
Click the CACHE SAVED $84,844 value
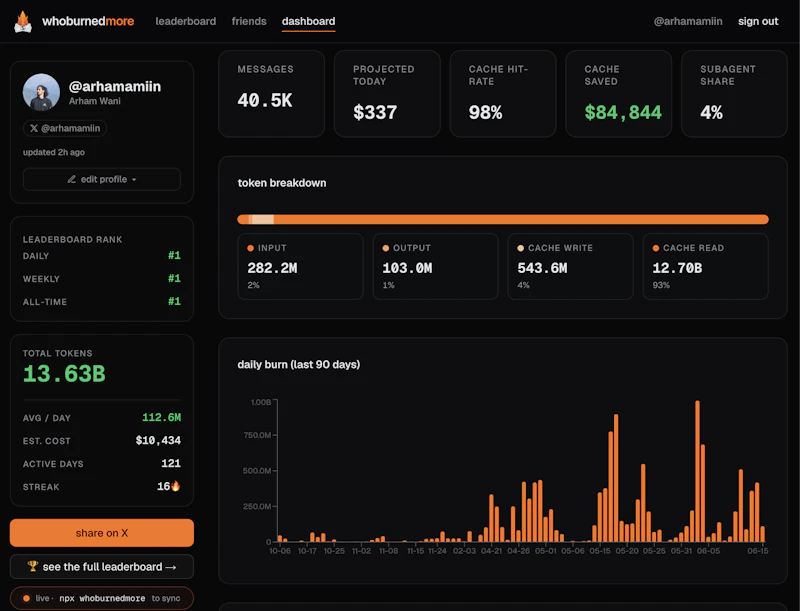[x=623, y=113]
